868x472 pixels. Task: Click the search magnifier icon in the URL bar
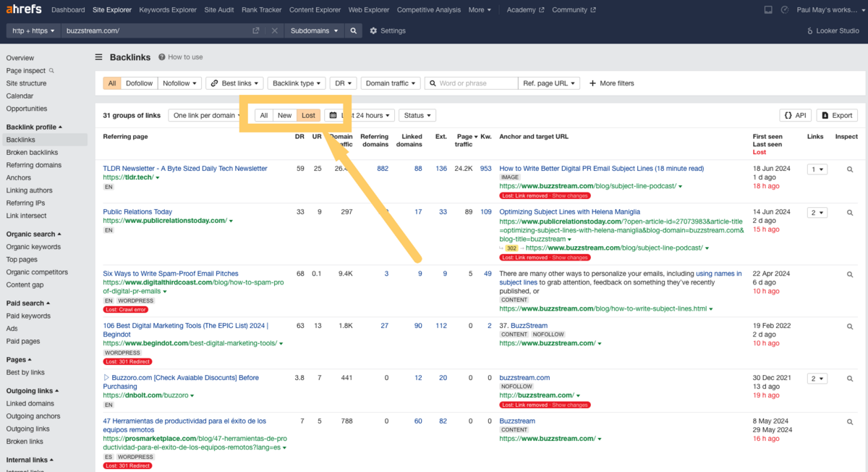(x=352, y=30)
